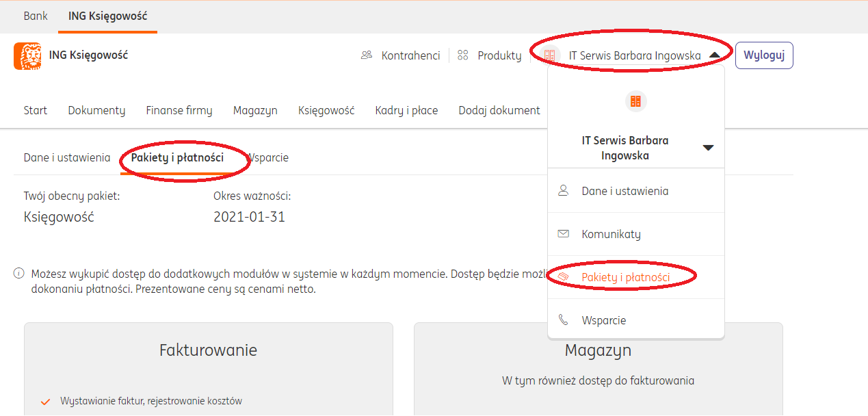The image size is (868, 416).
Task: Click the ING Księgowość header title text
Action: pos(88,55)
